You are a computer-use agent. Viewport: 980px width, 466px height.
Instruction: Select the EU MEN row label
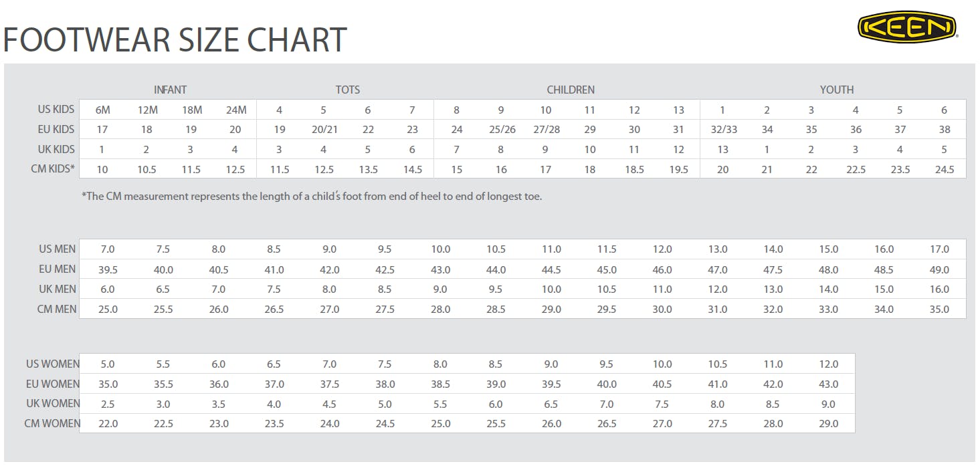(x=58, y=269)
